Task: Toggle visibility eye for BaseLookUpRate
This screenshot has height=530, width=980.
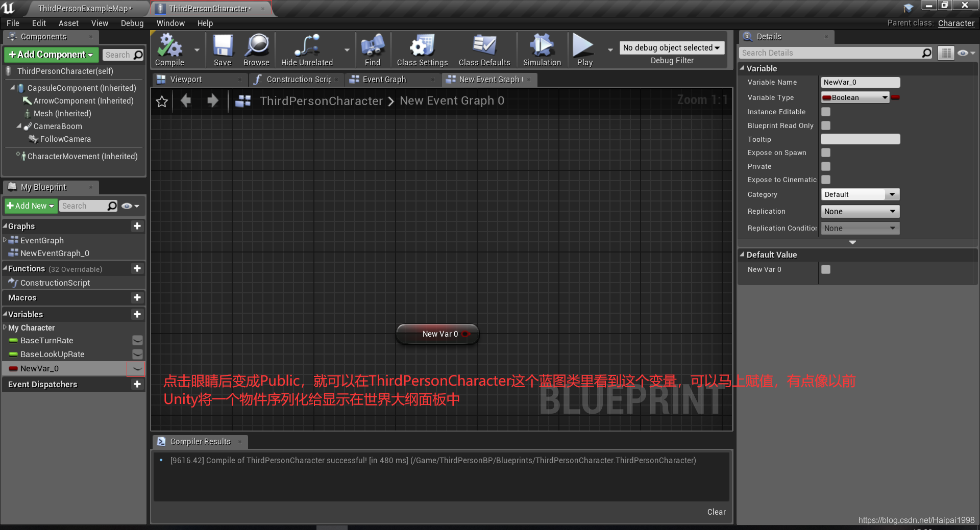Action: (x=137, y=354)
